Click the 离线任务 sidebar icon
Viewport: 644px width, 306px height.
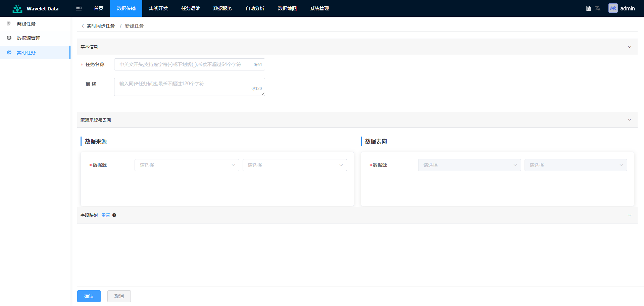click(x=9, y=24)
